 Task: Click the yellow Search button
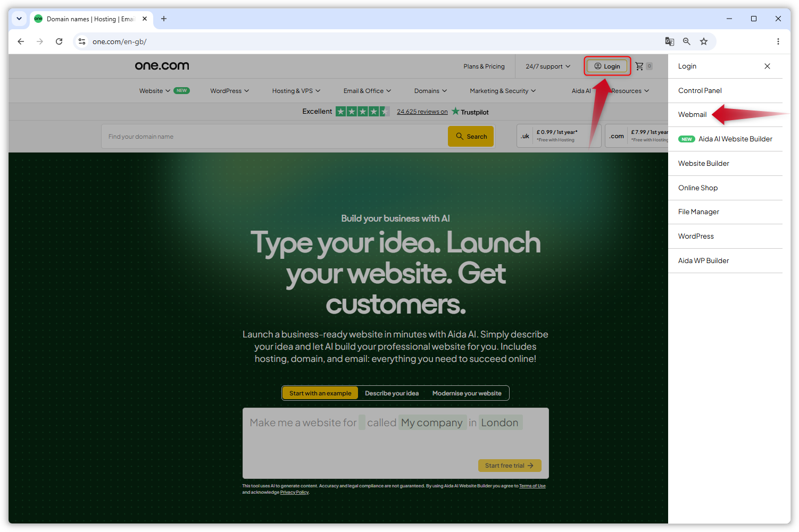pyautogui.click(x=471, y=137)
